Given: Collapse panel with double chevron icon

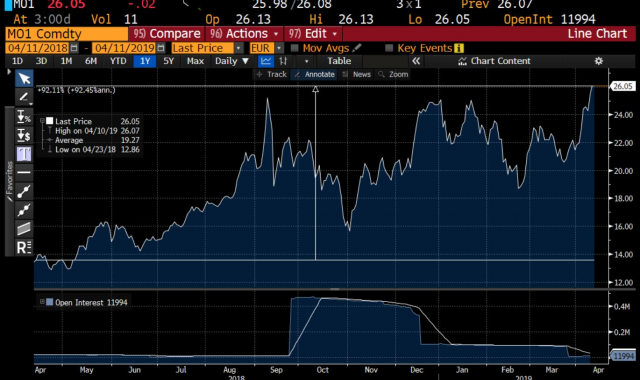Looking at the screenshot, I should tap(416, 61).
